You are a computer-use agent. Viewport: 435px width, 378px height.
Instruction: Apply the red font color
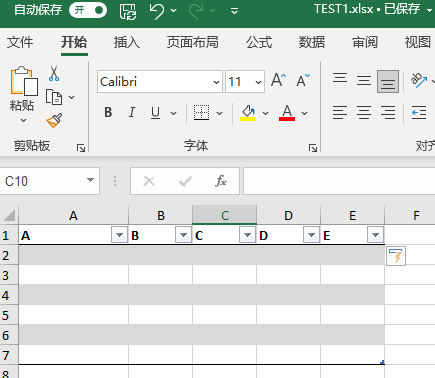pyautogui.click(x=287, y=113)
